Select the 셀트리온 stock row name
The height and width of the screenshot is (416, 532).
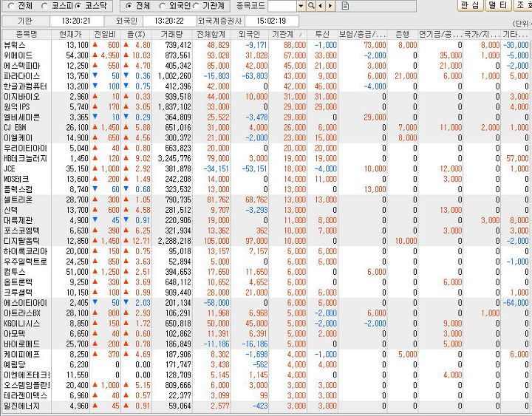click(18, 200)
